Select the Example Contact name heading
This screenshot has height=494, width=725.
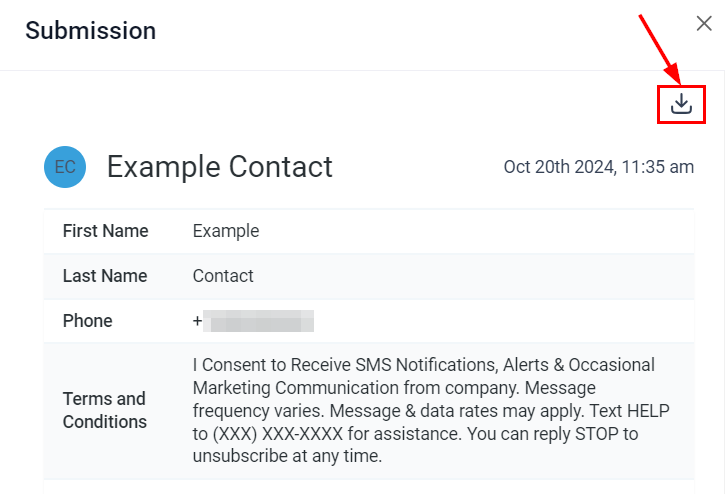tap(220, 167)
